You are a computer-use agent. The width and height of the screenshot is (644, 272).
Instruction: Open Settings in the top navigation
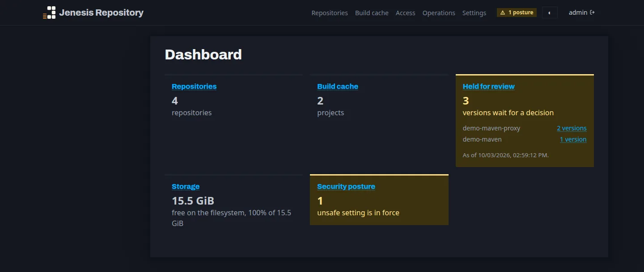(474, 13)
